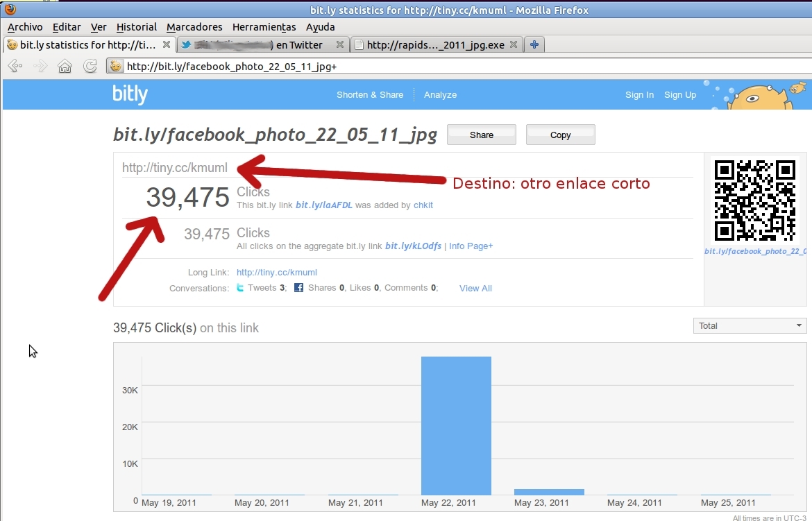Click the 30K axis label
This screenshot has height=521, width=812.
130,390
